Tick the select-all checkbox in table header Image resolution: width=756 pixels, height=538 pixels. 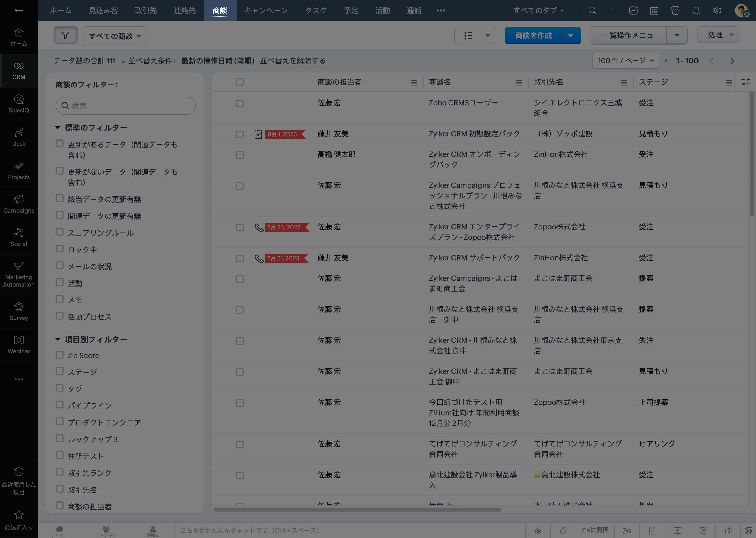[240, 82]
